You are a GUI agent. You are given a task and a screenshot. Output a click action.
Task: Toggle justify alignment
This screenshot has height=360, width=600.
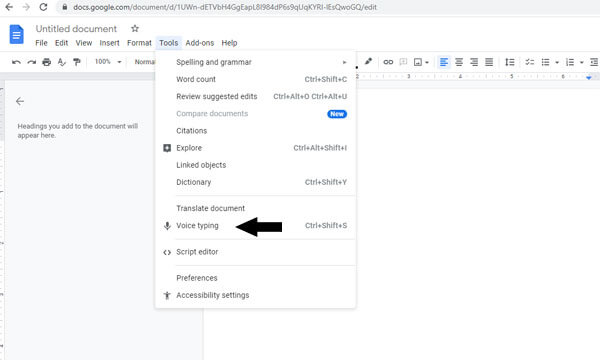(489, 62)
